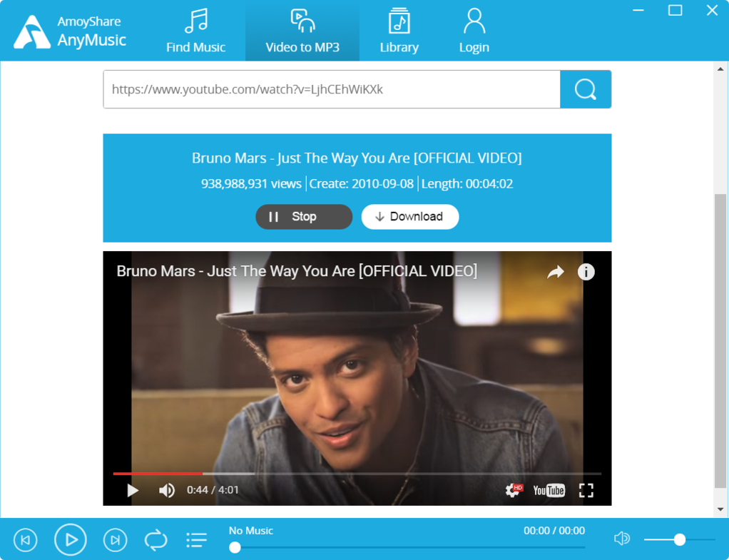Click the magnifier search button

coord(586,89)
